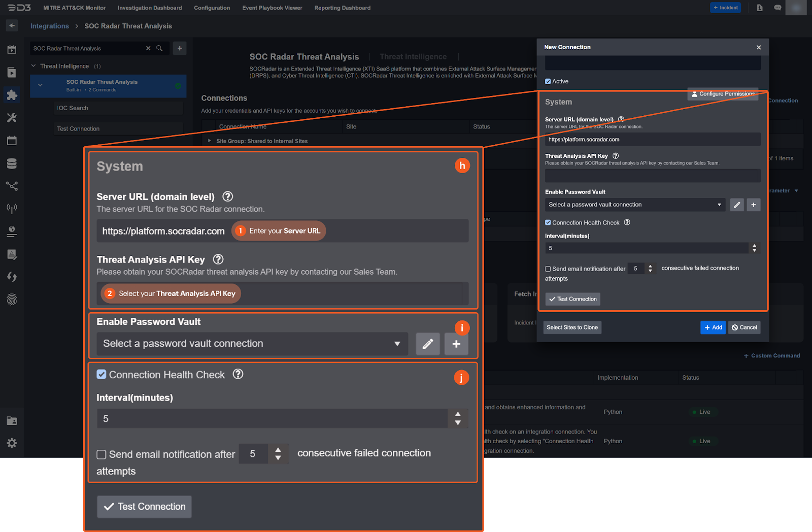Open the document info icon near the avatar
This screenshot has height=532, width=812.
tap(759, 8)
